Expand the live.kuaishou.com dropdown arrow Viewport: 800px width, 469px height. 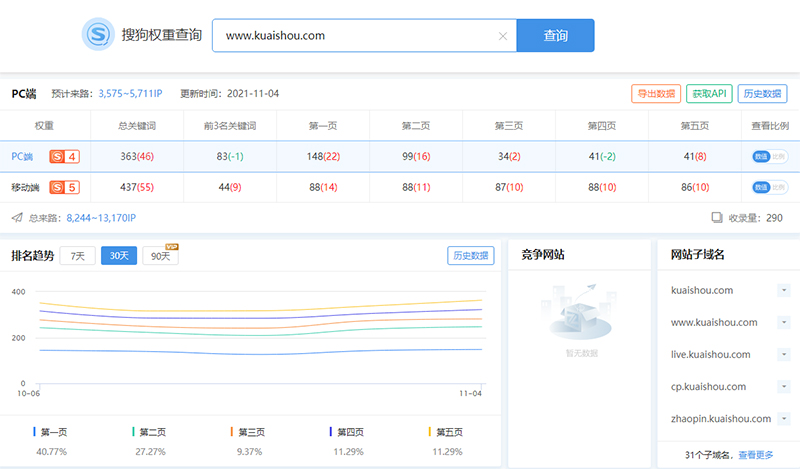tap(784, 355)
